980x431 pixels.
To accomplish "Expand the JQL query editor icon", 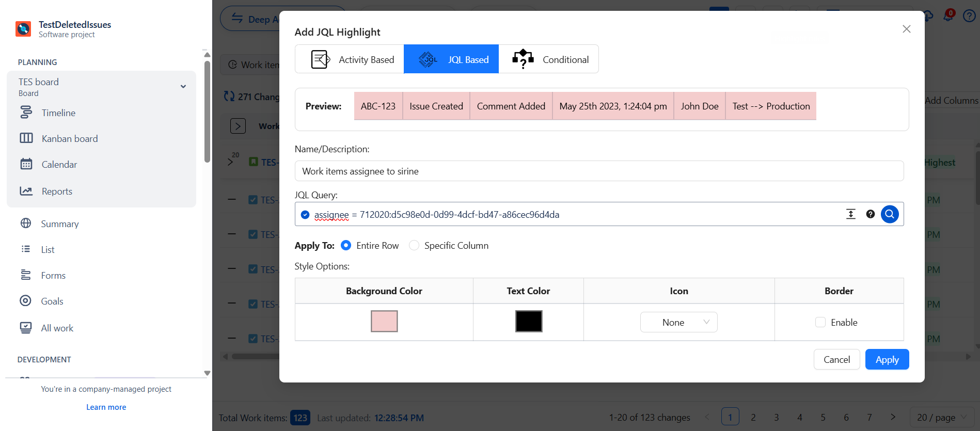I will 850,214.
